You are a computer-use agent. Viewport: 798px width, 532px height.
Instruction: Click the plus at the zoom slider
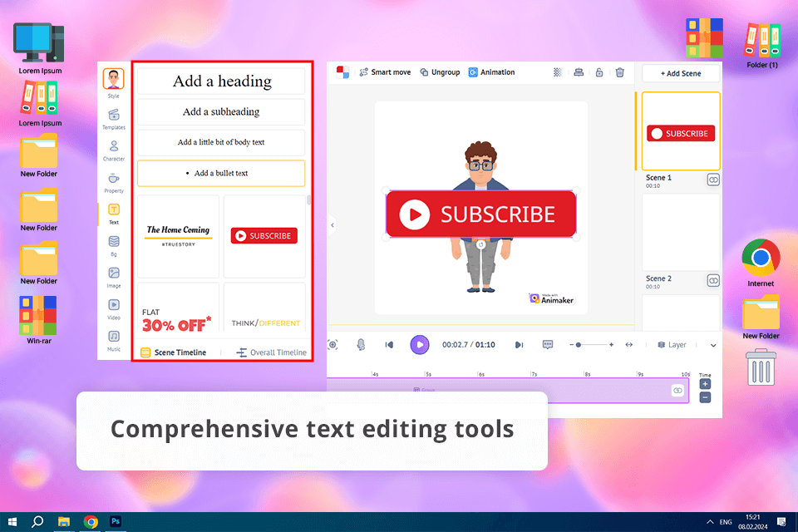tap(611, 345)
